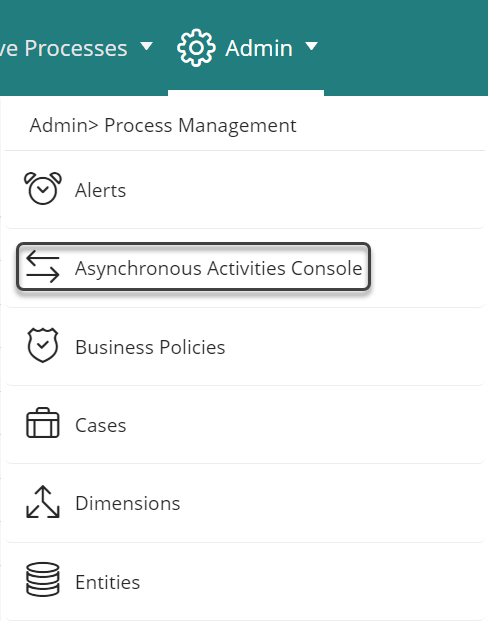Viewport: 488px width, 621px height.
Task: Open the Processes menu in header
Action: coord(64,49)
